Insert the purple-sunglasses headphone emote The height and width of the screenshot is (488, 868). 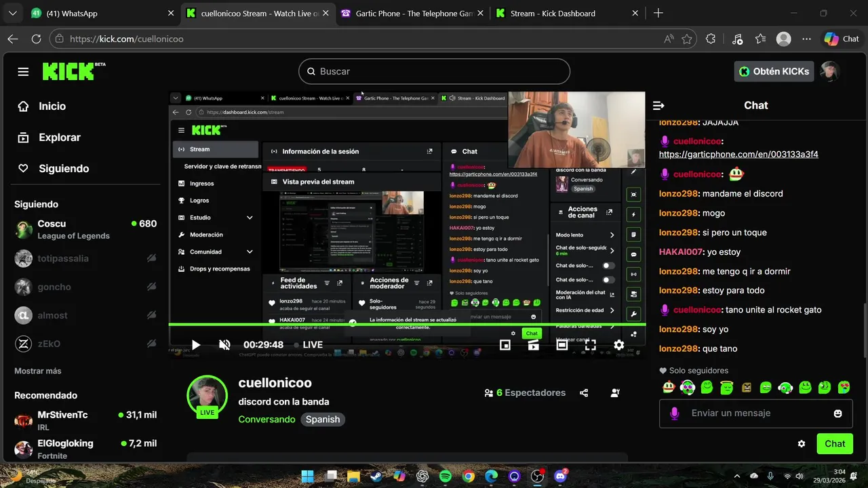[688, 388]
